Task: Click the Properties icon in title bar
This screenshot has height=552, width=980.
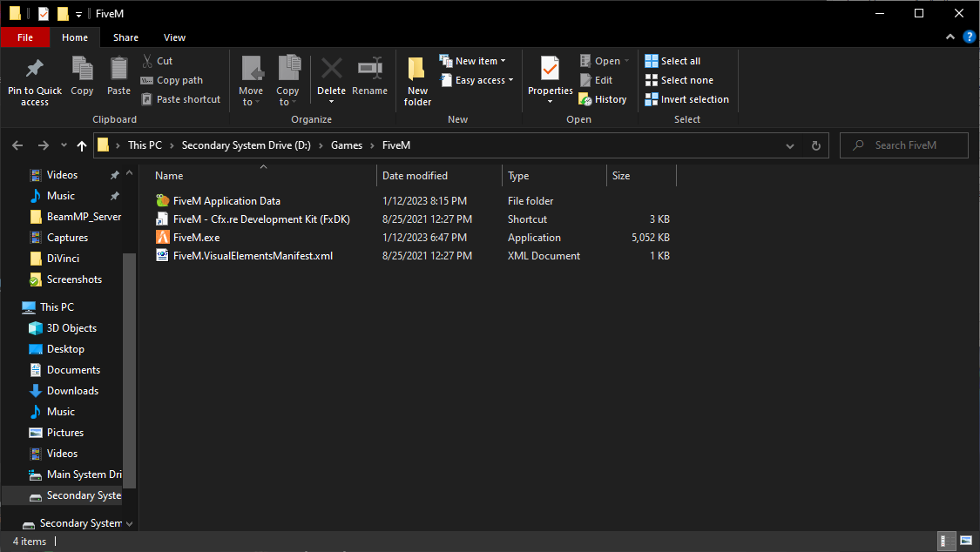Action: [44, 13]
